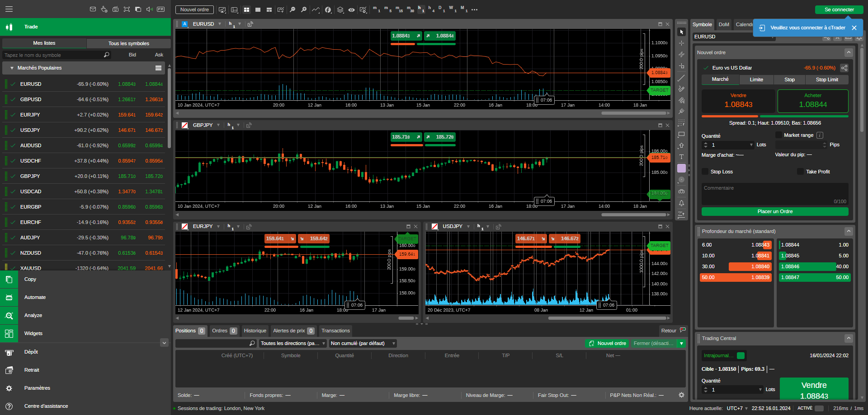The image size is (868, 415).
Task: Click the 'Se connecter' button
Action: 840,9
